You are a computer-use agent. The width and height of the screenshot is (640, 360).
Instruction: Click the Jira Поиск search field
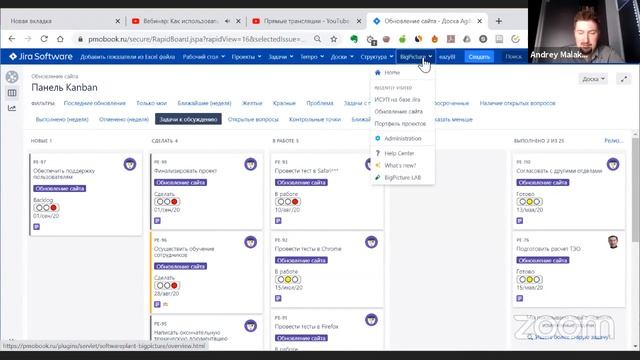(x=513, y=57)
